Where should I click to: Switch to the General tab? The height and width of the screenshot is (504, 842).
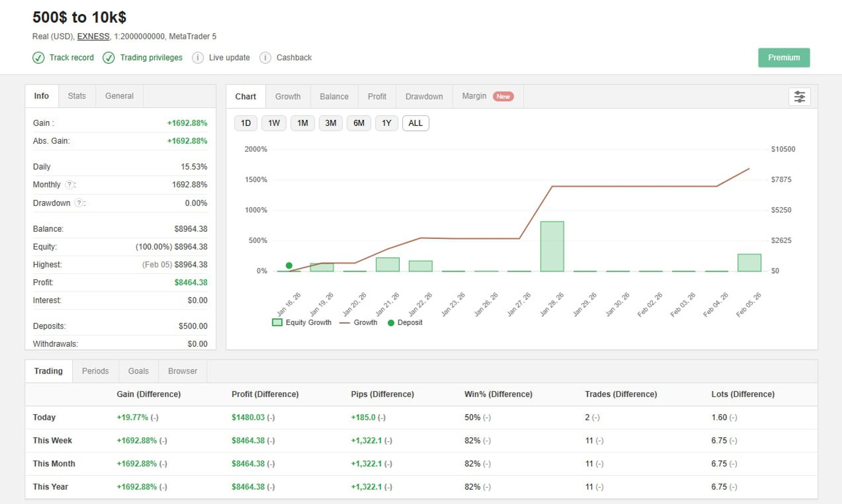[x=119, y=96]
